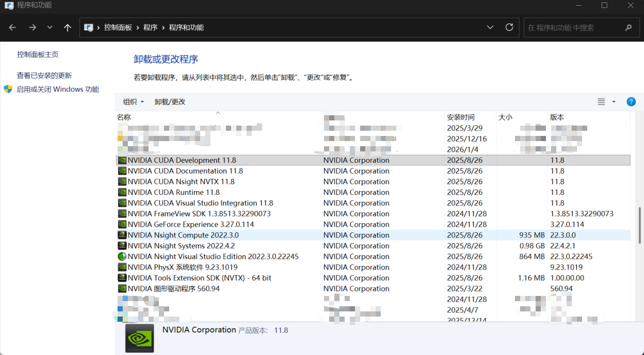Select NVIDIA PhysX 系统软件 9.23.1019 name
The width and height of the screenshot is (644, 355).
[x=183, y=267]
